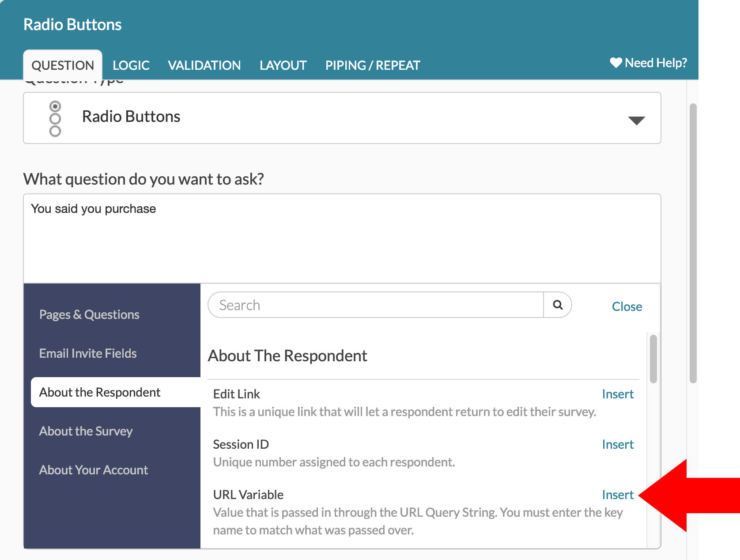Close the merge code panel
This screenshot has height=560, width=740.
tap(627, 306)
